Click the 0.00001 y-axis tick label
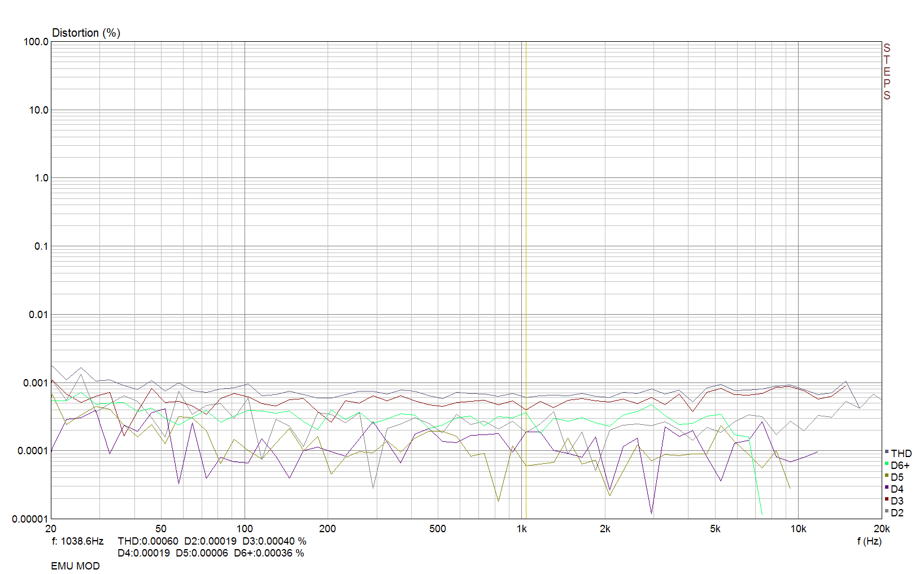 [30, 519]
